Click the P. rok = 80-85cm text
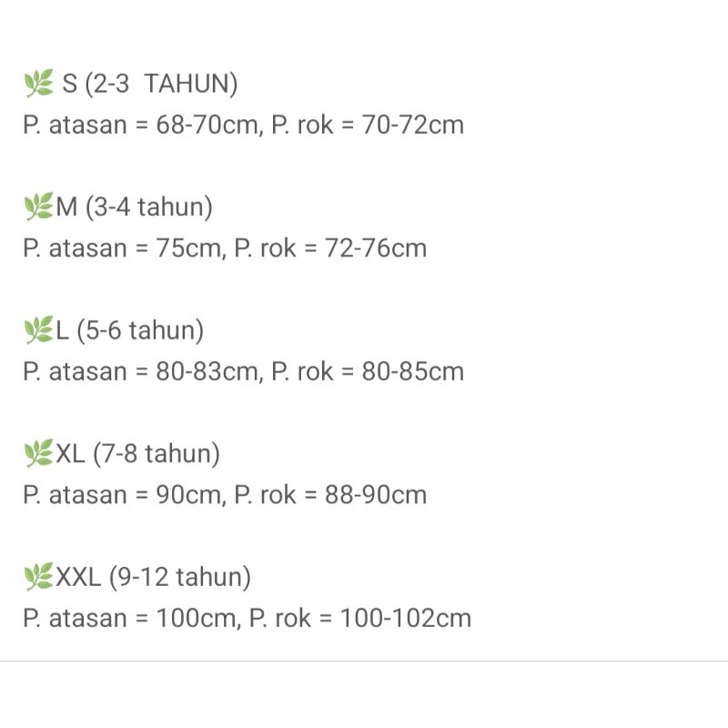The width and height of the screenshot is (728, 728). click(x=368, y=371)
